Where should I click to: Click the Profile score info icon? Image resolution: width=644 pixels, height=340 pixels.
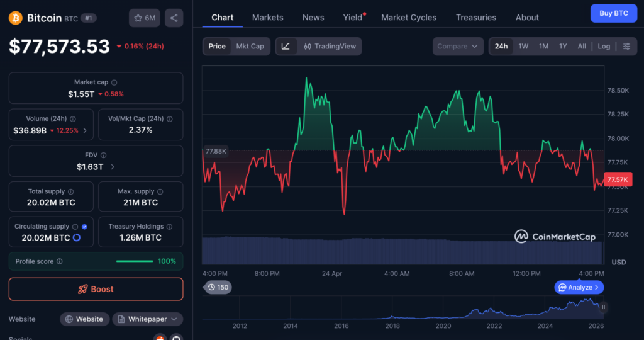(60, 261)
